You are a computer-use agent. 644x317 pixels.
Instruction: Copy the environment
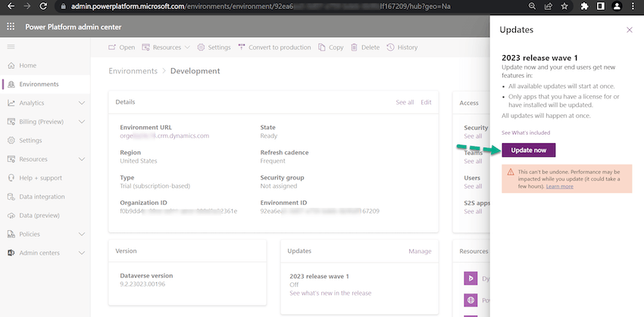(x=331, y=48)
